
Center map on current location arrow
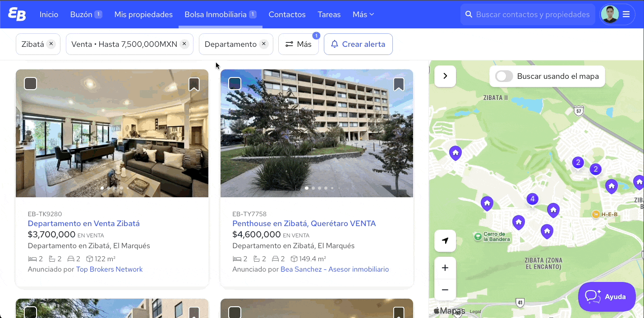point(445,241)
